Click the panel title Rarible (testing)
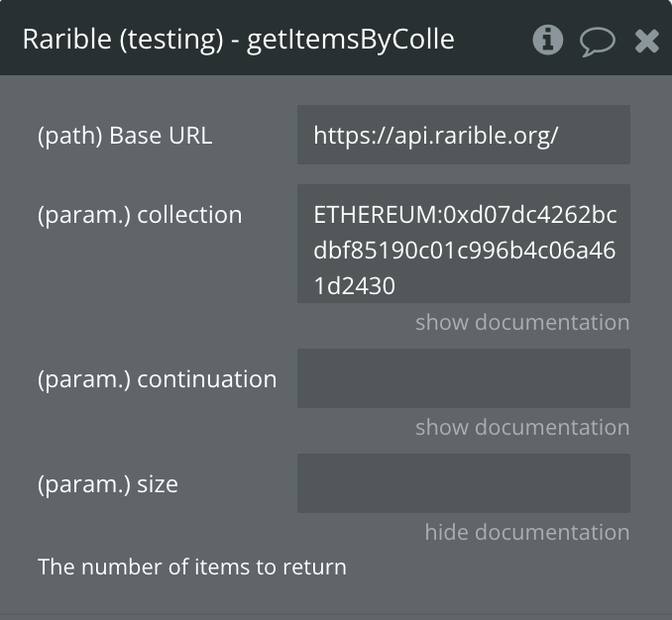This screenshot has height=620, width=672. click(123, 40)
